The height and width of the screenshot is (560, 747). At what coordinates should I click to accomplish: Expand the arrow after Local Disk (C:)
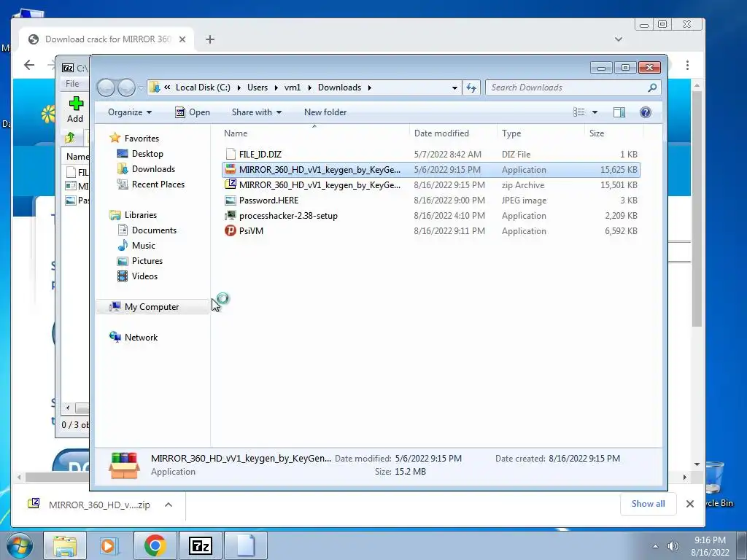239,87
